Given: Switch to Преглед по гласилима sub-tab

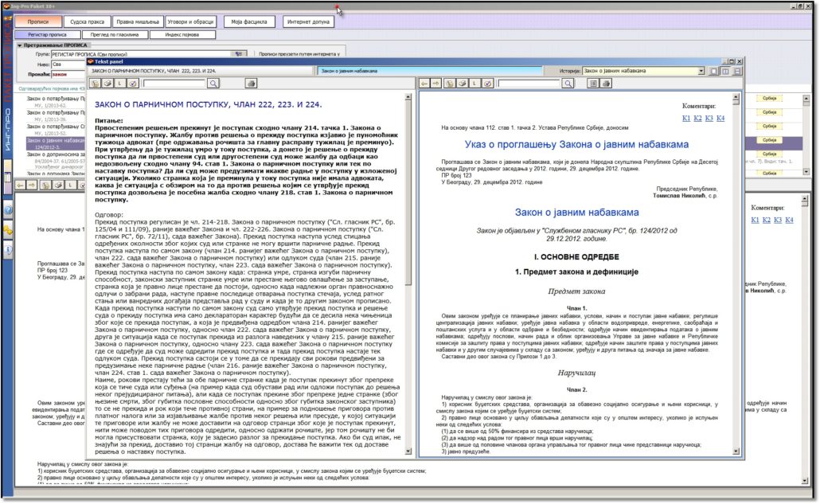Looking at the screenshot, I should point(115,35).
